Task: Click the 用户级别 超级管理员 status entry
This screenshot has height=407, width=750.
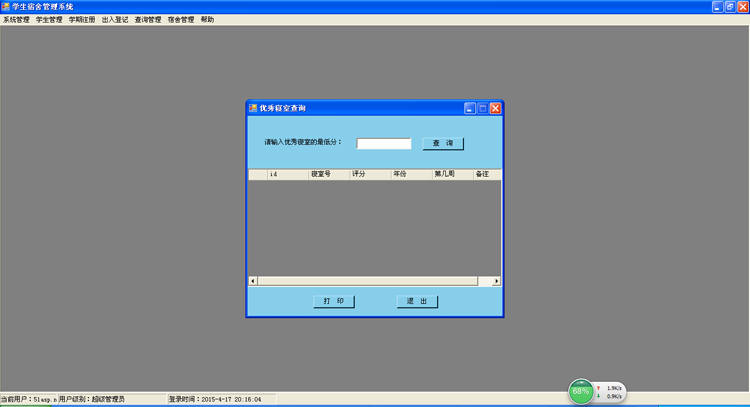Action: click(x=112, y=399)
